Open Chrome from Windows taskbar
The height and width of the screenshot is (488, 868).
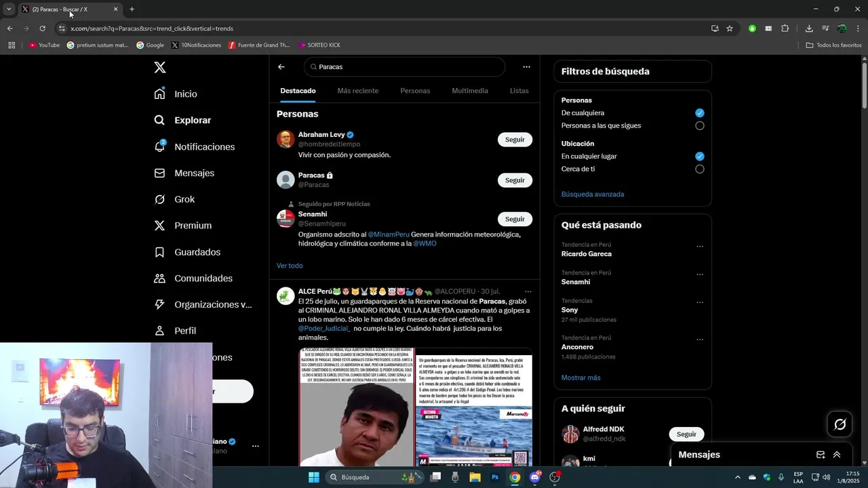(515, 477)
